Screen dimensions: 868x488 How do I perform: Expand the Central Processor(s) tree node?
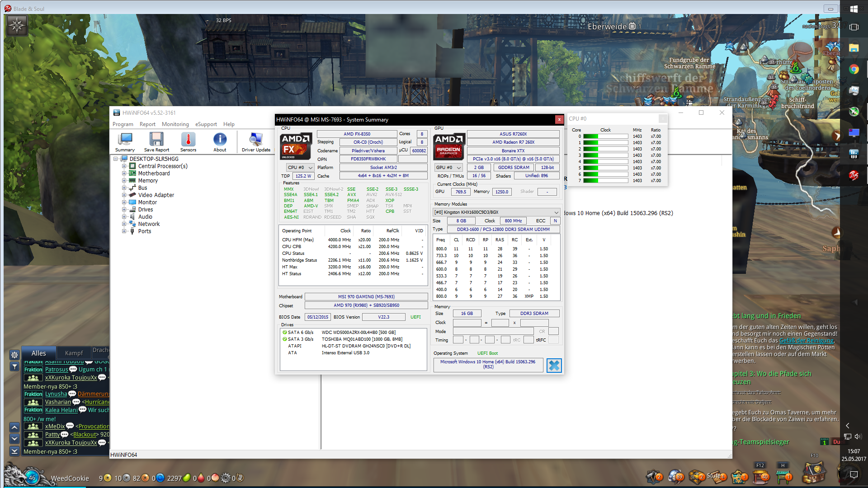point(124,166)
